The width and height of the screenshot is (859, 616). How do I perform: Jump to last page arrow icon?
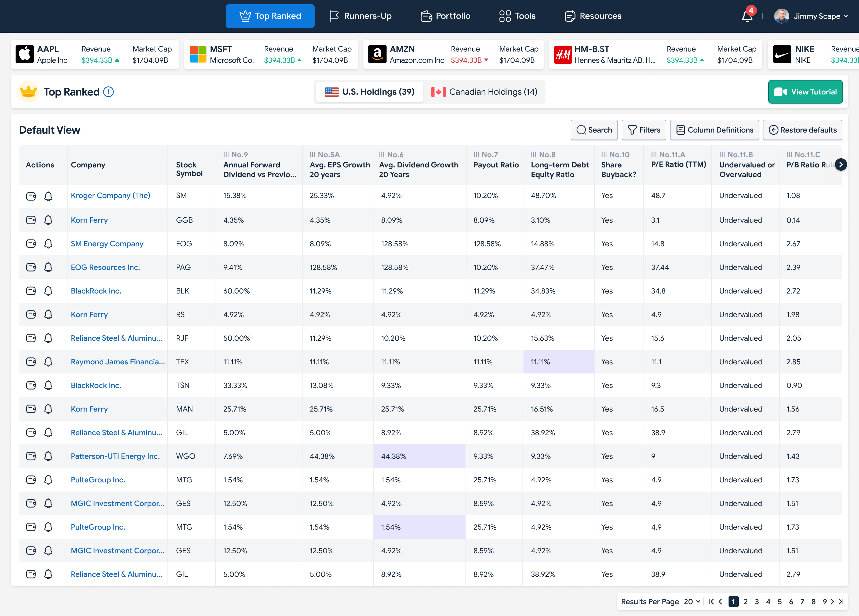(841, 602)
